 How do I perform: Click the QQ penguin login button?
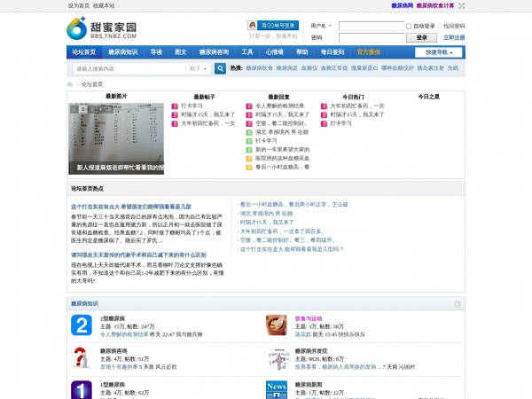[x=273, y=26]
